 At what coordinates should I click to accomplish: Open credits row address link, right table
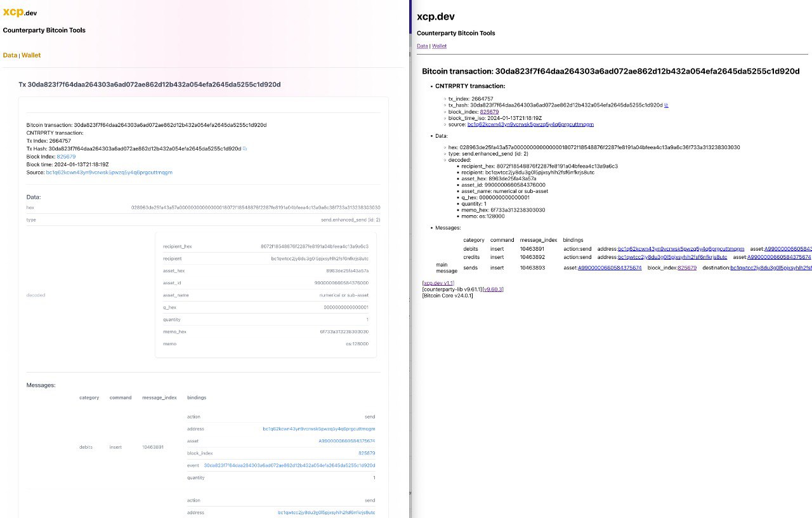672,257
